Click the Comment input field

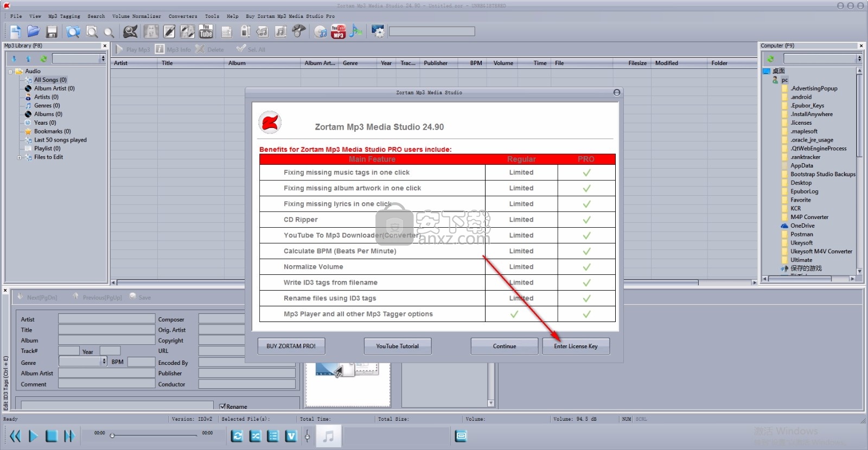pos(106,384)
